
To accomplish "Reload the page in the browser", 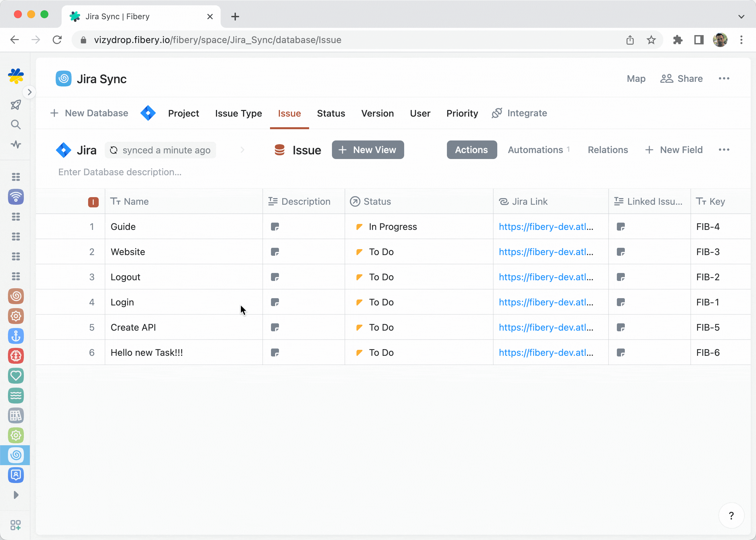I will click(x=57, y=40).
